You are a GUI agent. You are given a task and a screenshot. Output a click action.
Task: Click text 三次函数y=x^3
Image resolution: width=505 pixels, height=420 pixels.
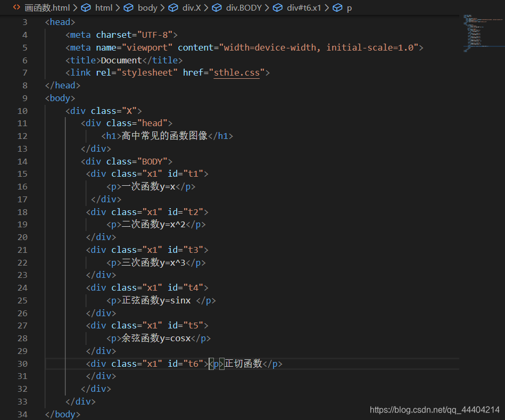154,262
